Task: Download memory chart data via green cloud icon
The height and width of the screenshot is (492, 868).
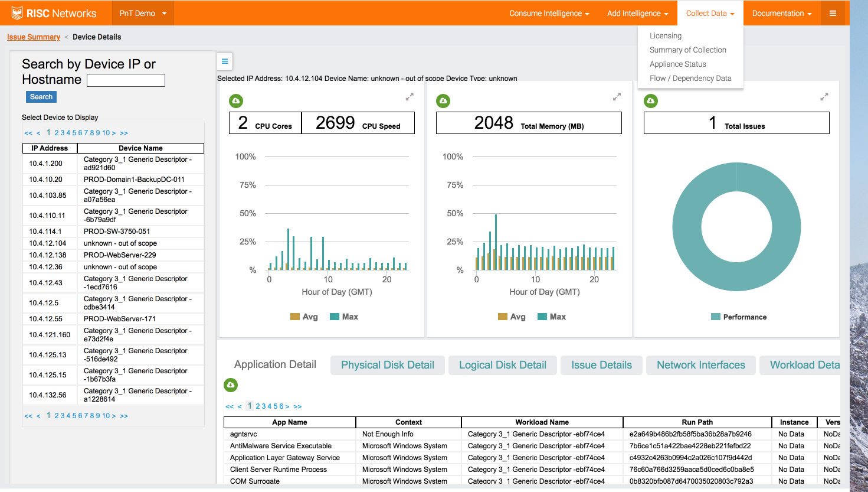Action: 443,101
